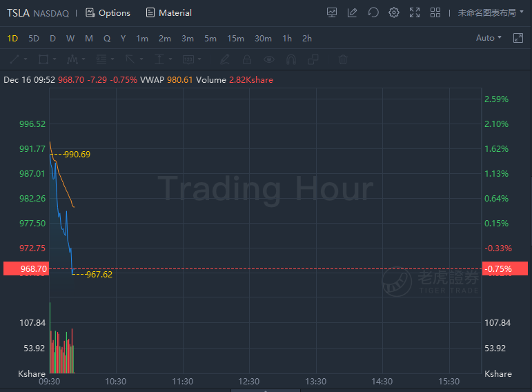Select the freehand pencil drawing tool

pos(225,60)
